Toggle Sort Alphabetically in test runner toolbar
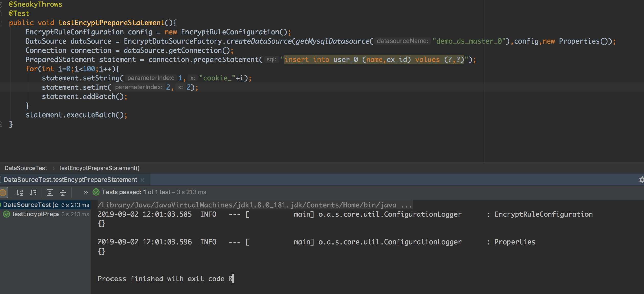The height and width of the screenshot is (294, 644). pyautogui.click(x=20, y=192)
